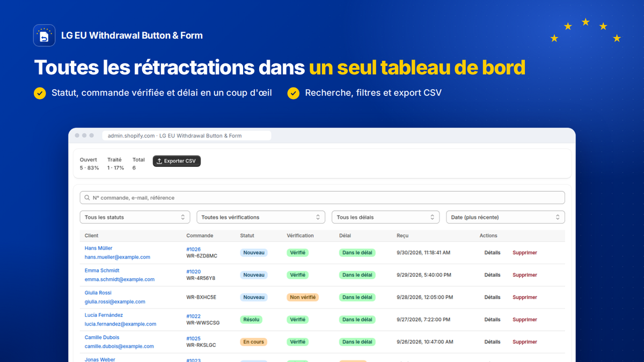Open the Tous les statuts dropdown
This screenshot has width=644, height=362.
[135, 217]
